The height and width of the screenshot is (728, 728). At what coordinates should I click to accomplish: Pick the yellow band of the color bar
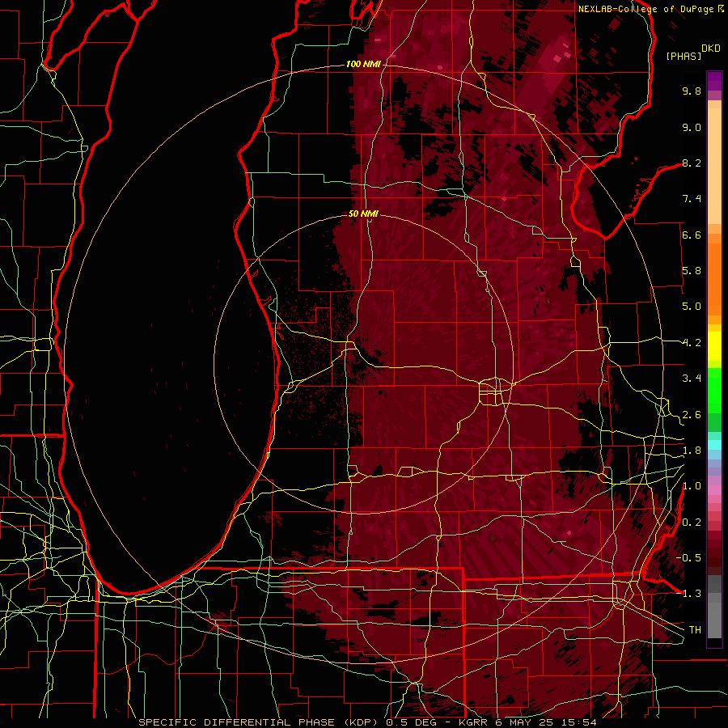pyautogui.click(x=714, y=346)
